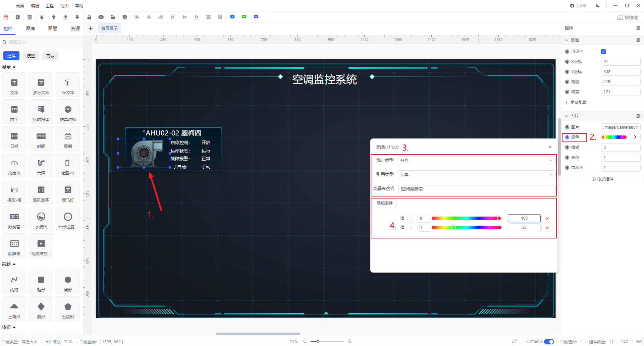Click the green chart monitor icon
Image resolution: width=644 pixels, height=346 pixels.
244,17
